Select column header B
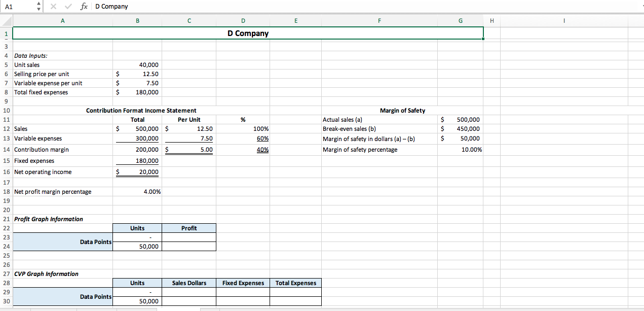The height and width of the screenshot is (311, 644). pyautogui.click(x=137, y=21)
